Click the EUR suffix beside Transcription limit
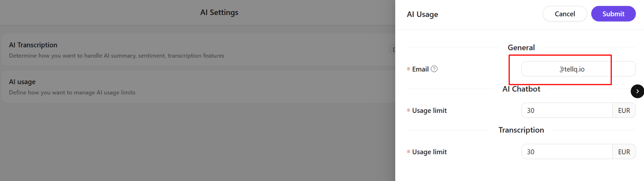644x181 pixels. coord(624,152)
